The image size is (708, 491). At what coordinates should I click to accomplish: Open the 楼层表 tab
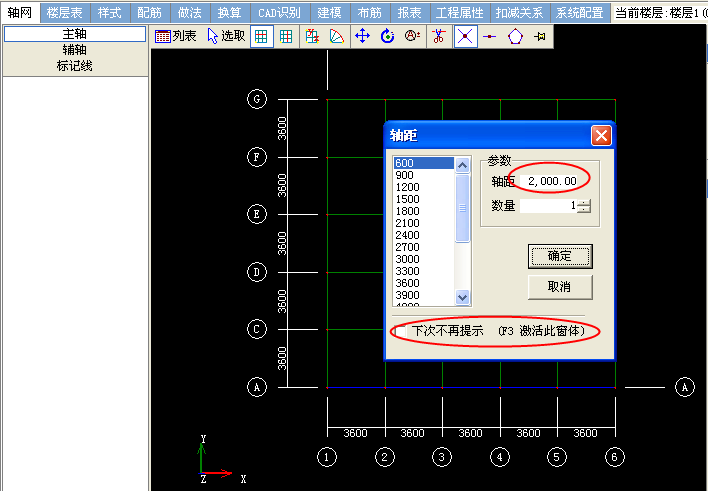coord(65,13)
